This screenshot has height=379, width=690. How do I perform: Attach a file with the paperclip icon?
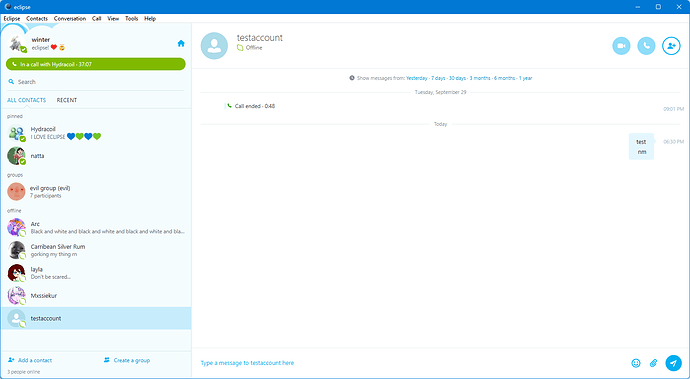653,363
